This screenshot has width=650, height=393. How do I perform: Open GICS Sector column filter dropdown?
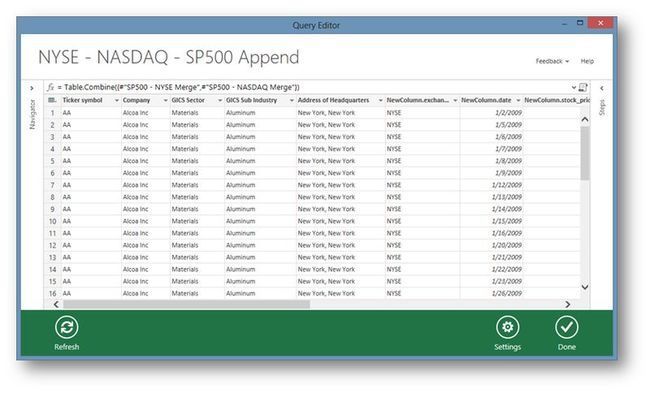coord(220,100)
